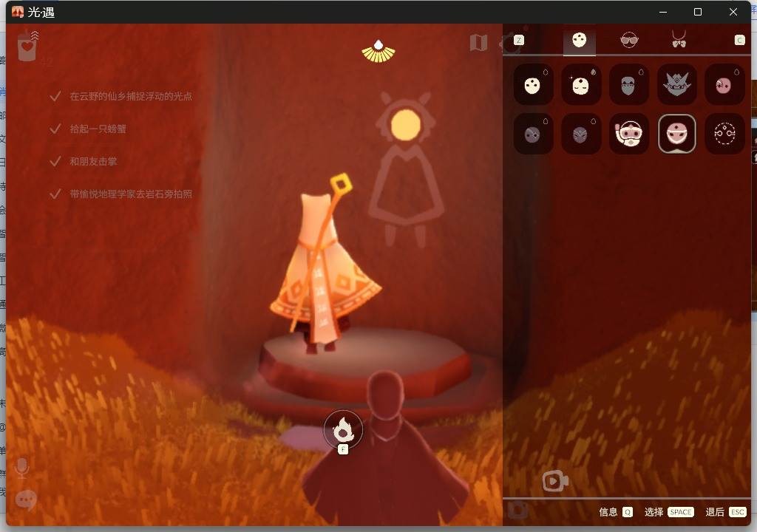The height and width of the screenshot is (532, 757).
Task: Select the grey bandana-covered mask
Action: 628,85
